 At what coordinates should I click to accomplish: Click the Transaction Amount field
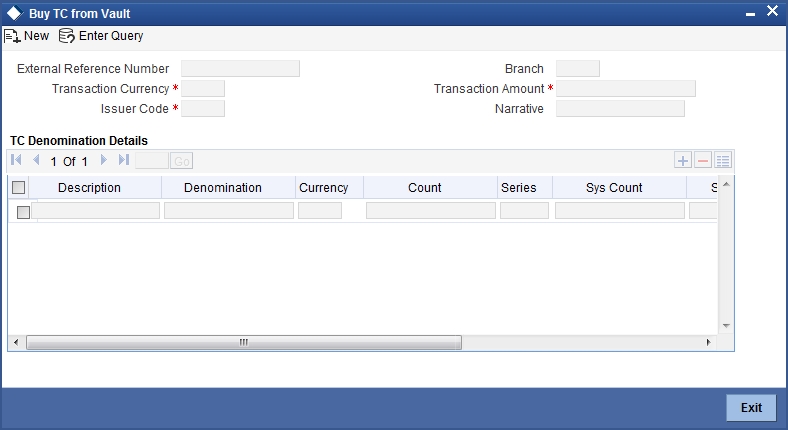626,89
